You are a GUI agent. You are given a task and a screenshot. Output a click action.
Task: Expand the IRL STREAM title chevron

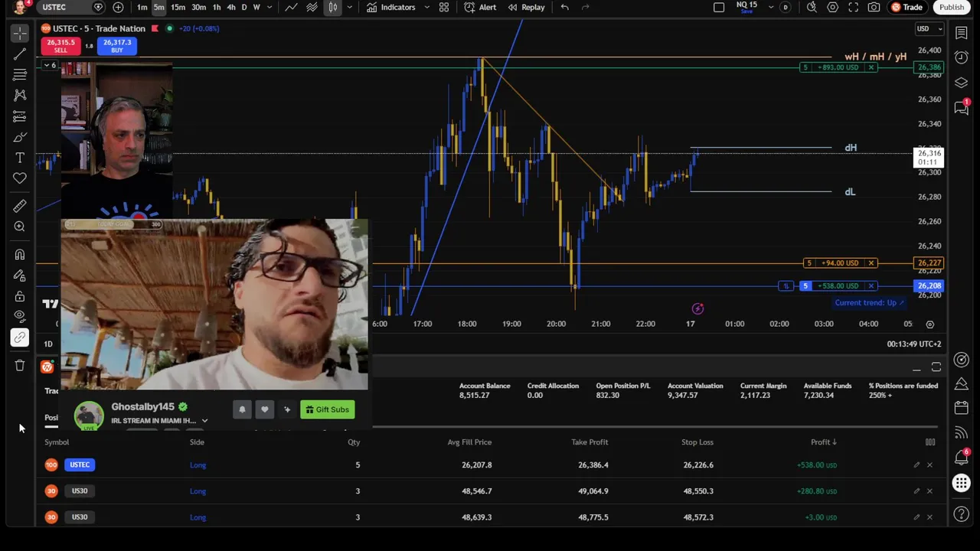[x=204, y=421]
